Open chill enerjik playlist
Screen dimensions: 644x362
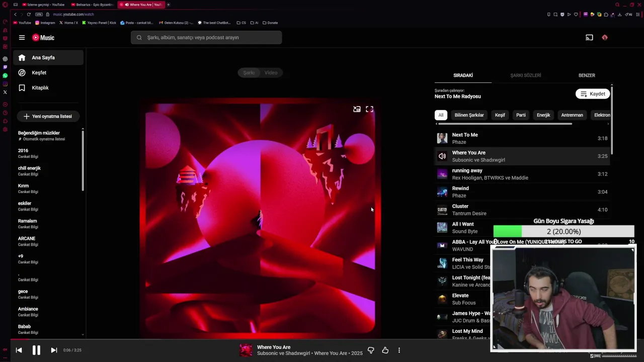(48, 171)
